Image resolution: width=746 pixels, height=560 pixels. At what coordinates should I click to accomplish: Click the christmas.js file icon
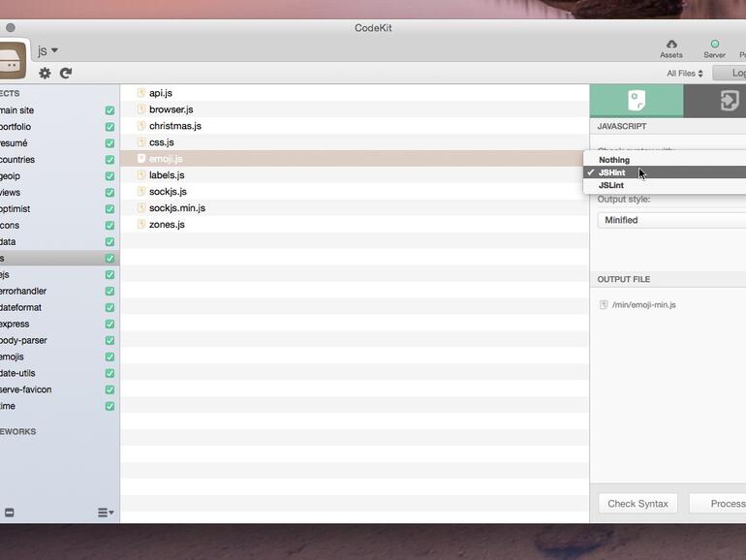[140, 126]
